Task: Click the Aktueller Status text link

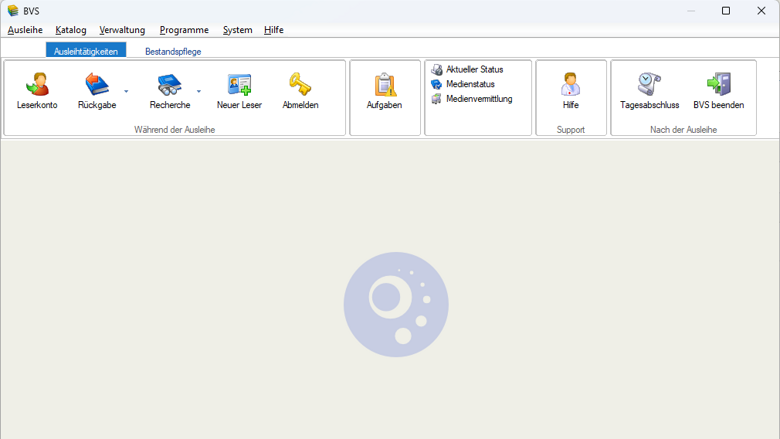Action: point(475,70)
